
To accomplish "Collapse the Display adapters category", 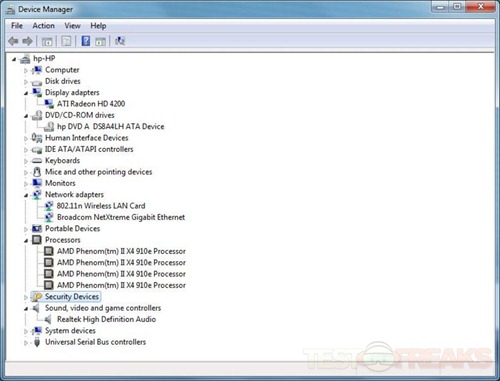I will pyautogui.click(x=26, y=93).
